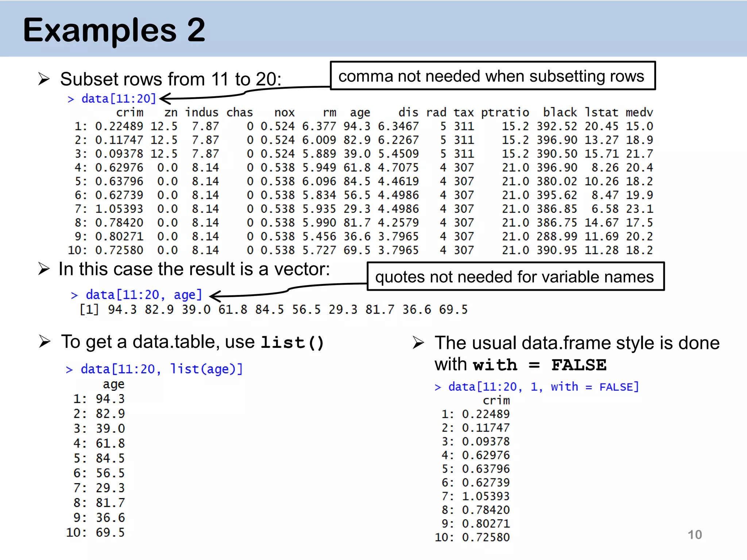Click vector output line starting with '[1] 94.3'
747x560 pixels.
click(x=274, y=310)
